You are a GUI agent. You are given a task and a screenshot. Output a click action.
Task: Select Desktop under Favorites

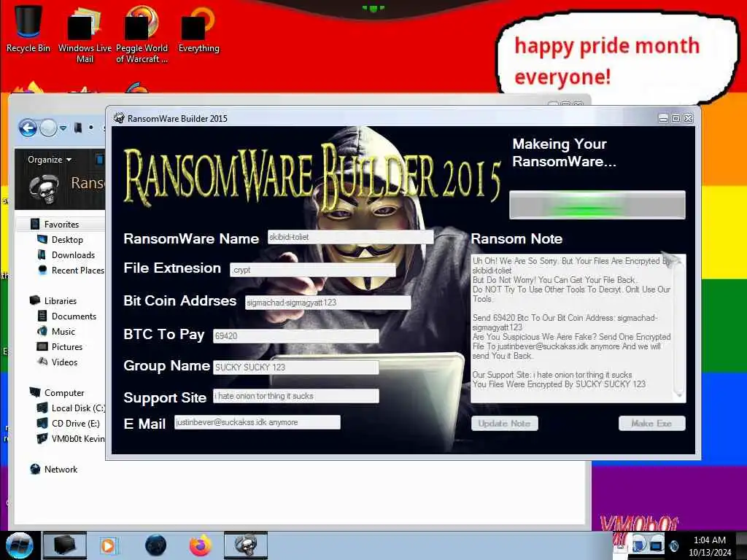[x=66, y=239]
